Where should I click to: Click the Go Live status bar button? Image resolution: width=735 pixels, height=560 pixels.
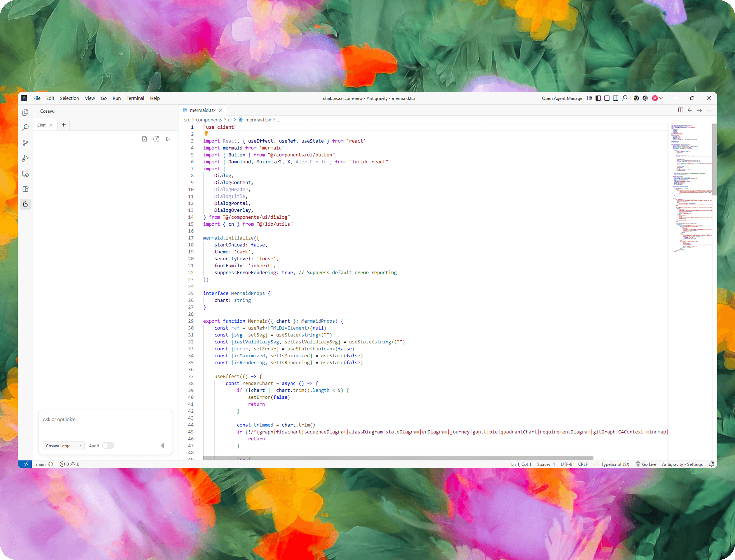(x=646, y=464)
